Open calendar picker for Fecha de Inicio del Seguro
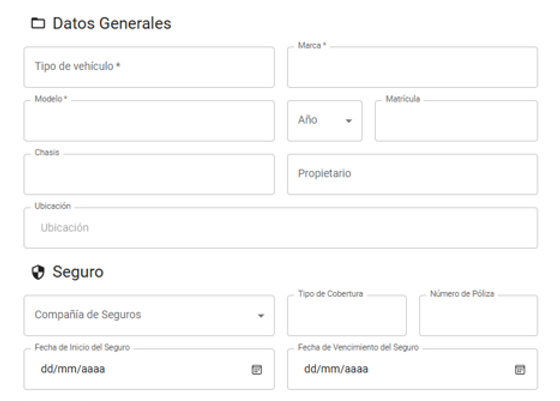The image size is (560, 401). tap(257, 370)
